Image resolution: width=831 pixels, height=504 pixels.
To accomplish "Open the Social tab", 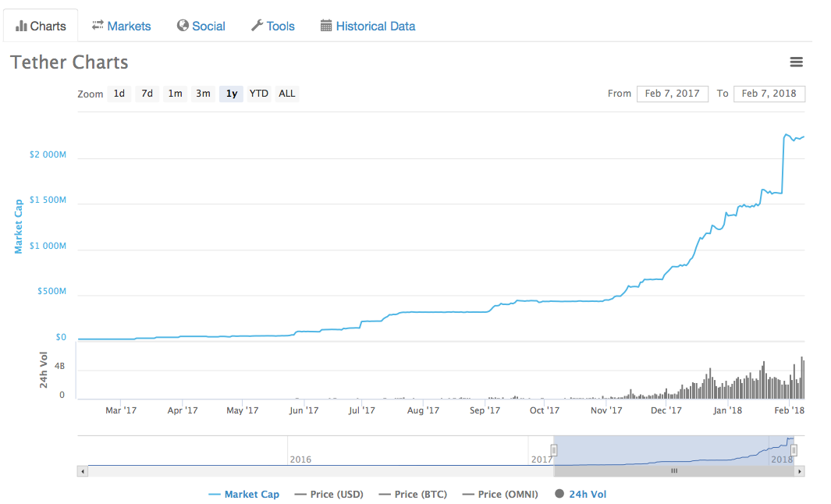I will [x=201, y=26].
